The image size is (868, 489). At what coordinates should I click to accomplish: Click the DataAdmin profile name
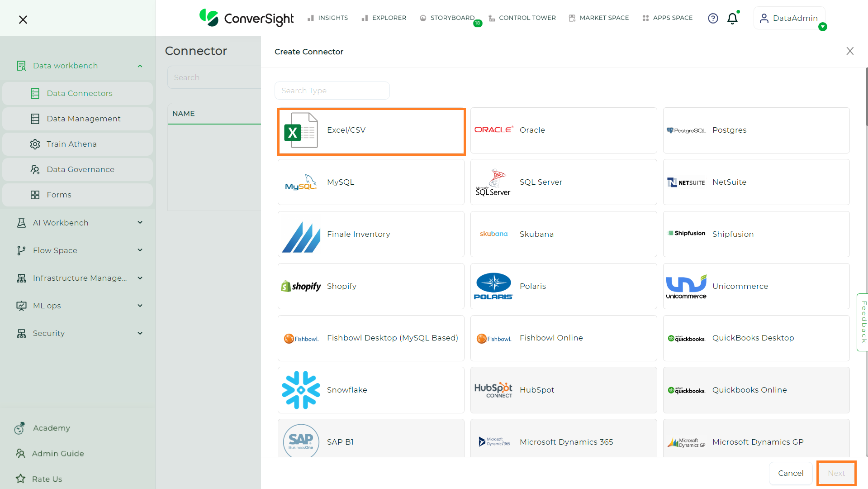[x=795, y=18]
